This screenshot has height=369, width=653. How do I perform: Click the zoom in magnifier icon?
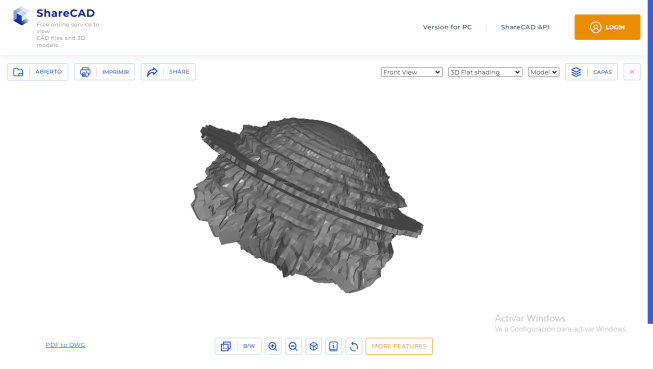273,347
